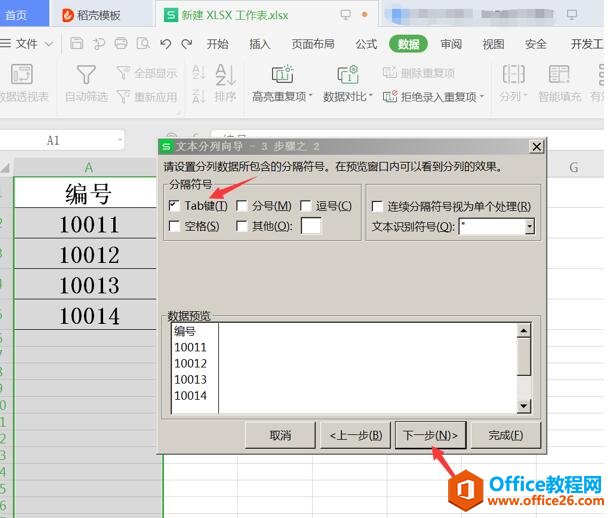Click the data preview scrollbar thumb
Viewport: 611px width, 518px height.
coord(523,357)
